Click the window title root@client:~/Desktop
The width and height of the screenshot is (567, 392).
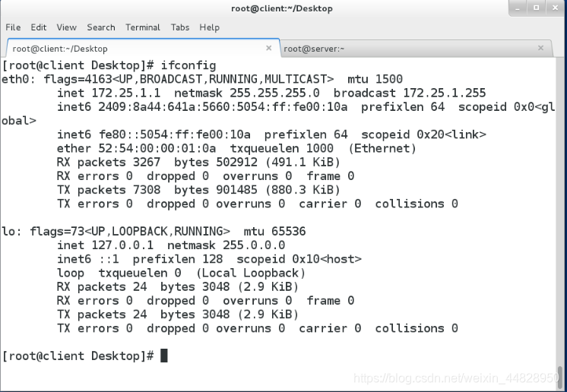pyautogui.click(x=282, y=8)
